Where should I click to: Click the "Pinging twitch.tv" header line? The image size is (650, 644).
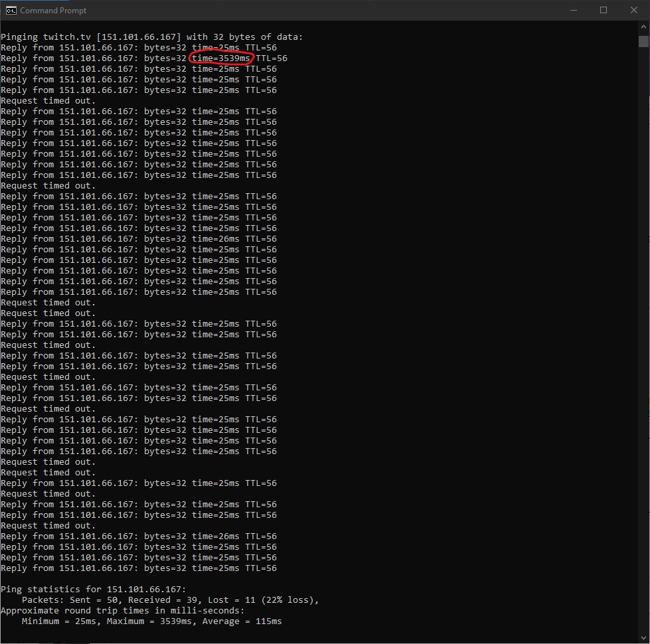point(151,37)
